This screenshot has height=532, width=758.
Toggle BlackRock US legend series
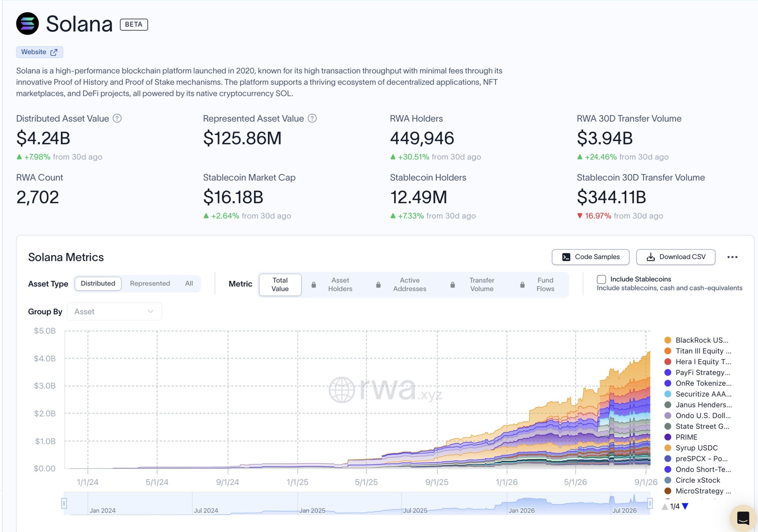tap(697, 340)
